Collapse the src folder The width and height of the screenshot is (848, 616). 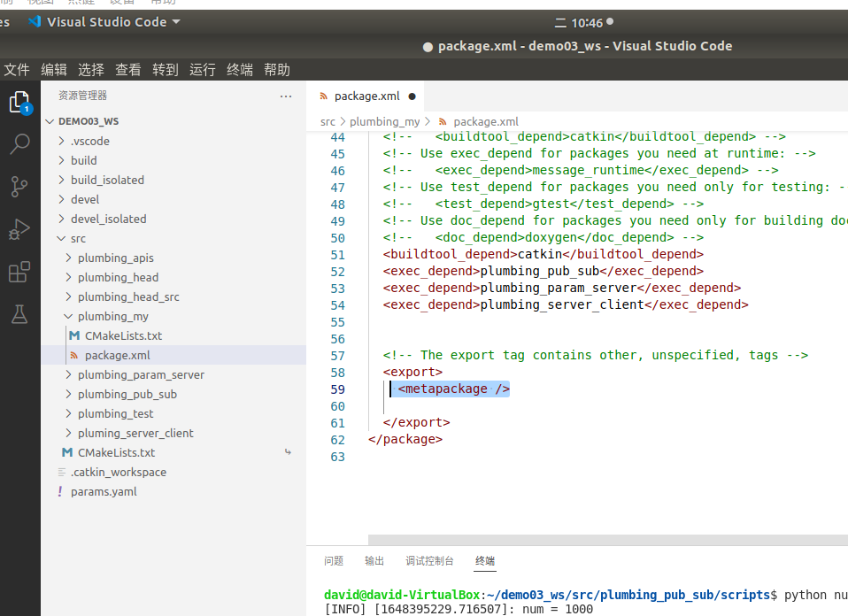61,238
